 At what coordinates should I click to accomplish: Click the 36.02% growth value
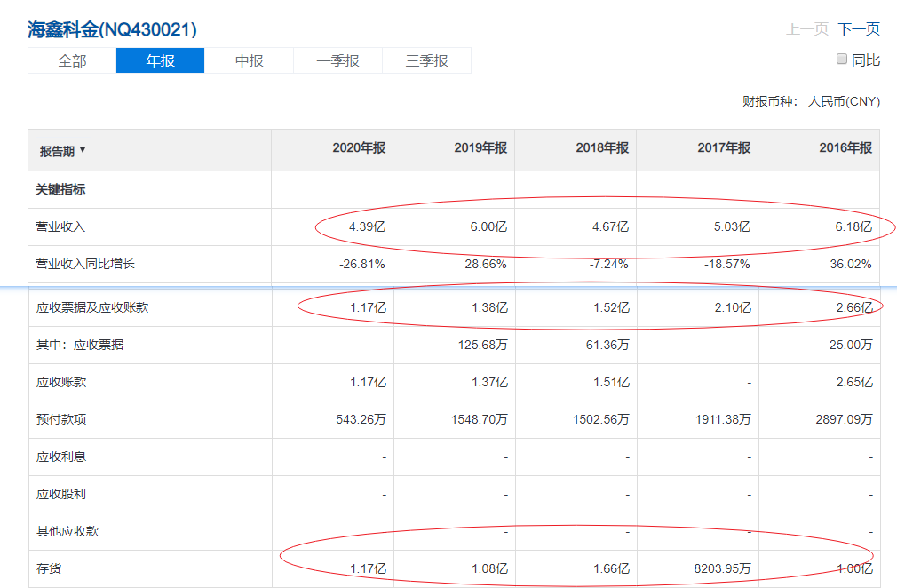[851, 265]
